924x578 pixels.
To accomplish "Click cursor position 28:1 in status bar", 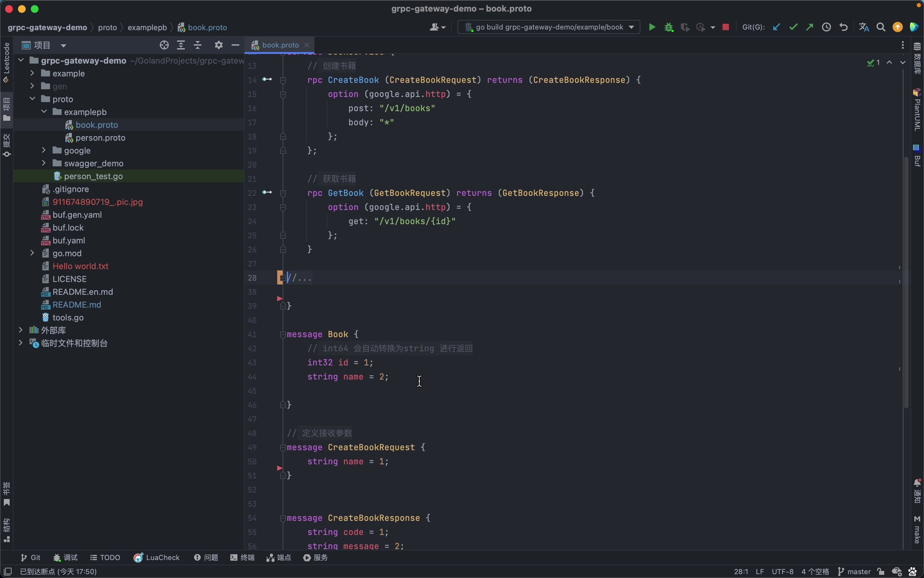I will (x=741, y=572).
